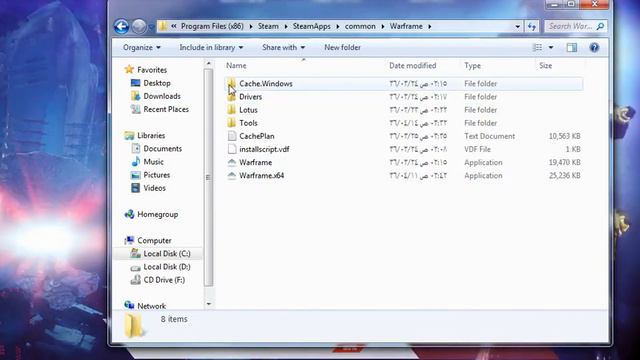Screen dimensions: 640x360
Task: Toggle the preview pane
Action: (571, 47)
